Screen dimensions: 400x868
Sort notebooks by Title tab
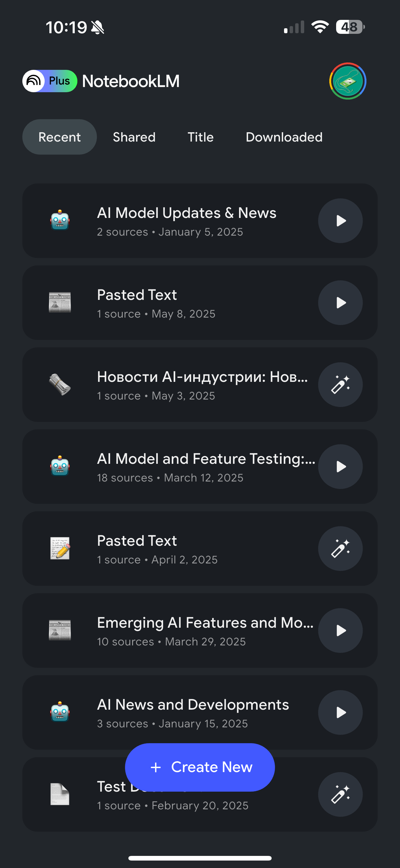(x=200, y=137)
